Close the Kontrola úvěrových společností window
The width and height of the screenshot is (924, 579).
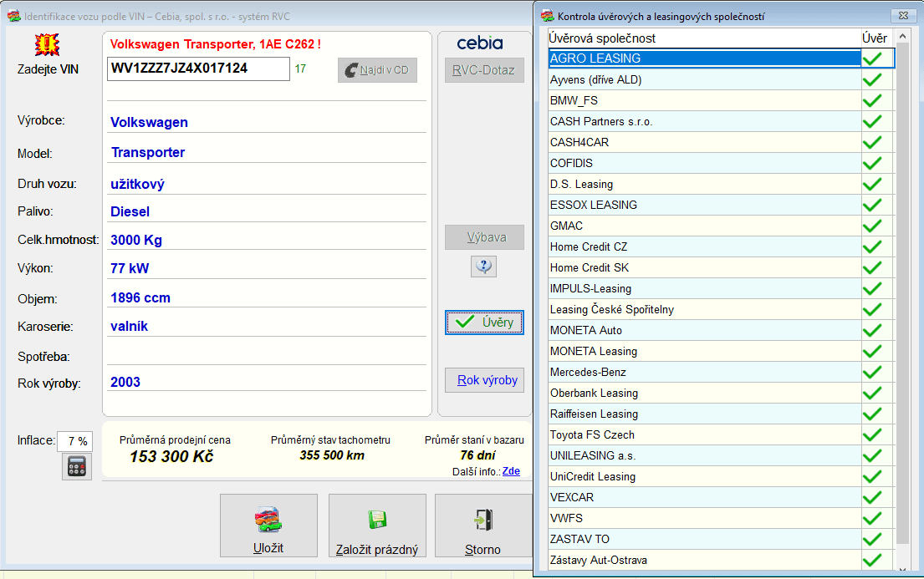point(903,16)
